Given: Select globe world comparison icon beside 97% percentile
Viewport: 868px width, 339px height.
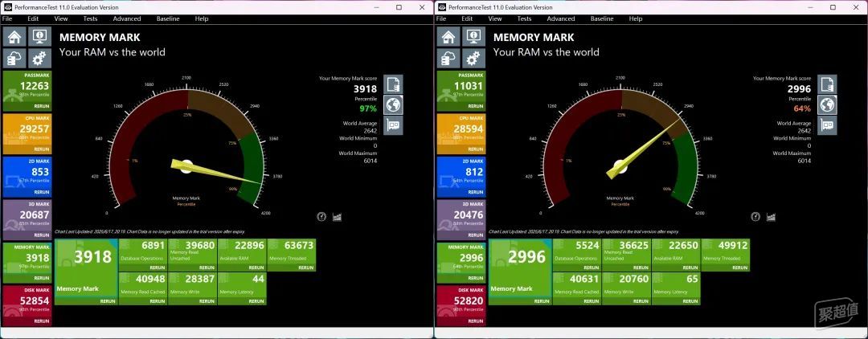Looking at the screenshot, I should point(393,105).
